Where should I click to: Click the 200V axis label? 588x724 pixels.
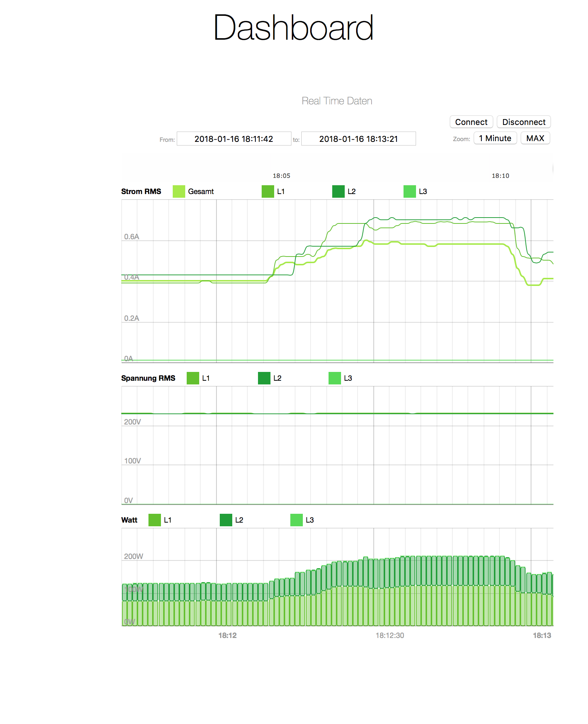pos(132,422)
